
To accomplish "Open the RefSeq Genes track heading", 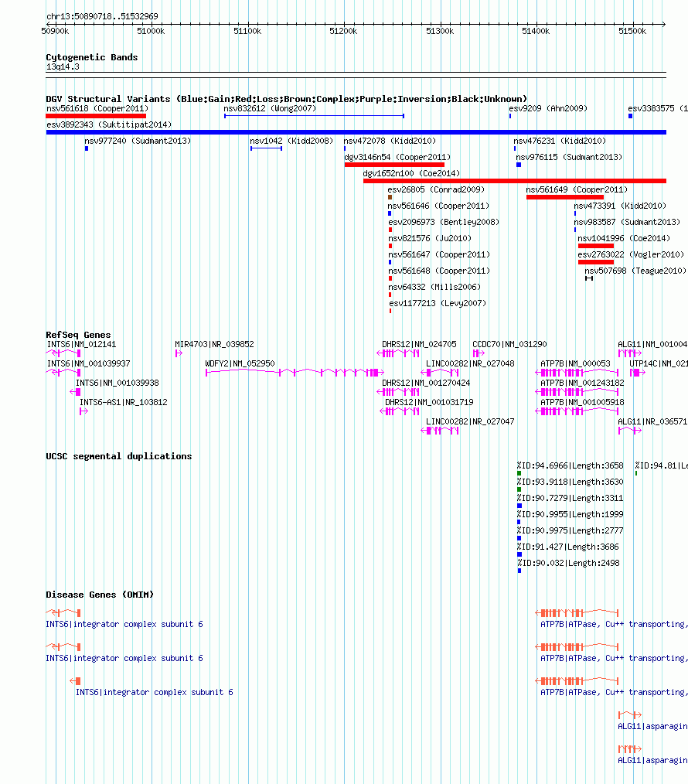I will click(x=78, y=335).
